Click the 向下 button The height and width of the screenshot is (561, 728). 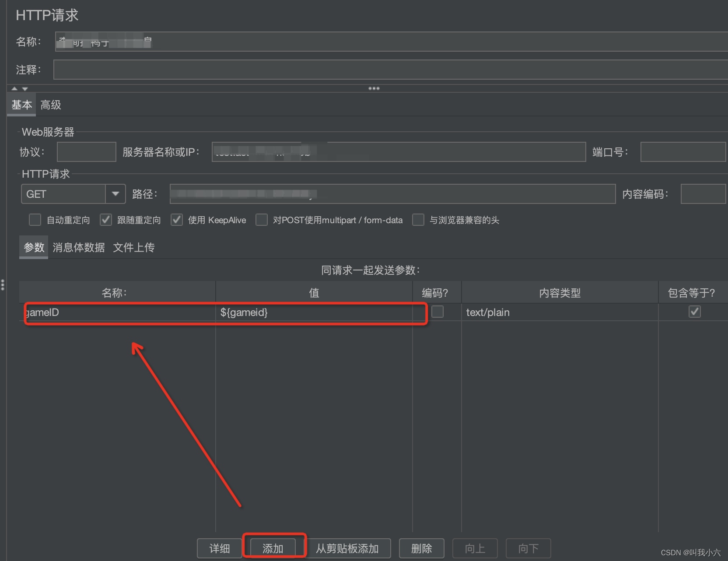tap(528, 548)
